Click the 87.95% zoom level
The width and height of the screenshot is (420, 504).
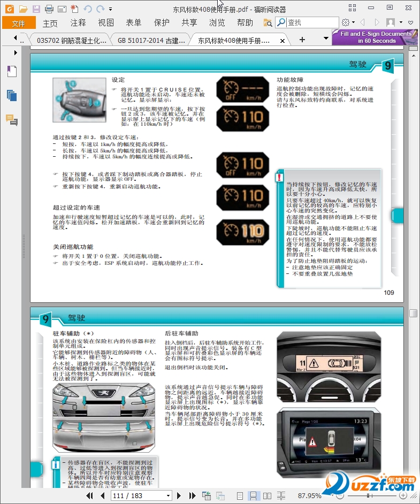click(x=310, y=495)
